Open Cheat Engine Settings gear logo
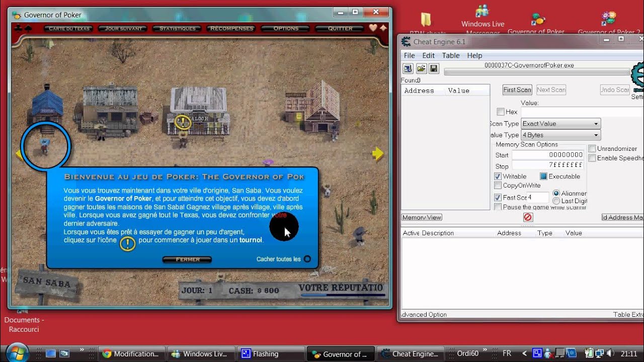 (x=638, y=76)
